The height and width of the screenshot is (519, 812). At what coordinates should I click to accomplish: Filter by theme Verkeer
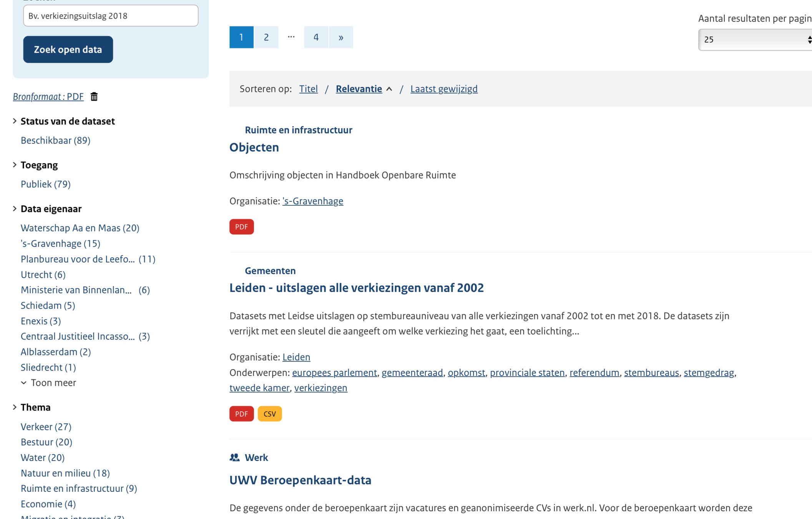(46, 427)
